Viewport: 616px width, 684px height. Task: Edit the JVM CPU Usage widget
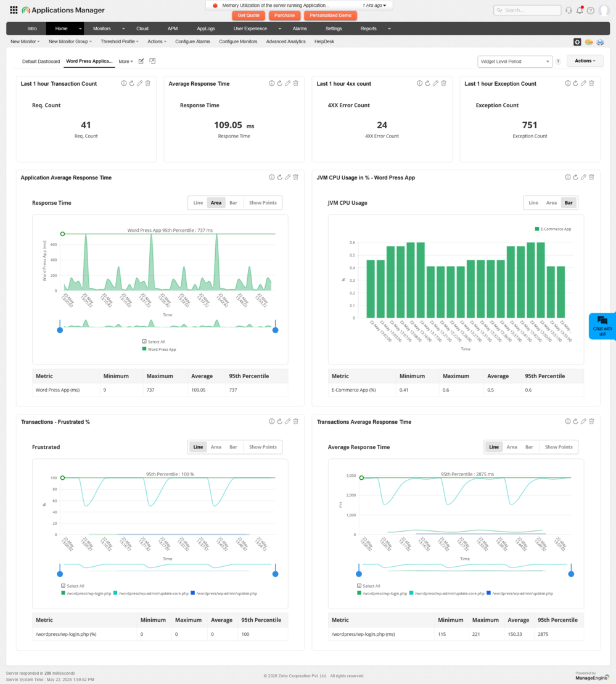coord(583,177)
